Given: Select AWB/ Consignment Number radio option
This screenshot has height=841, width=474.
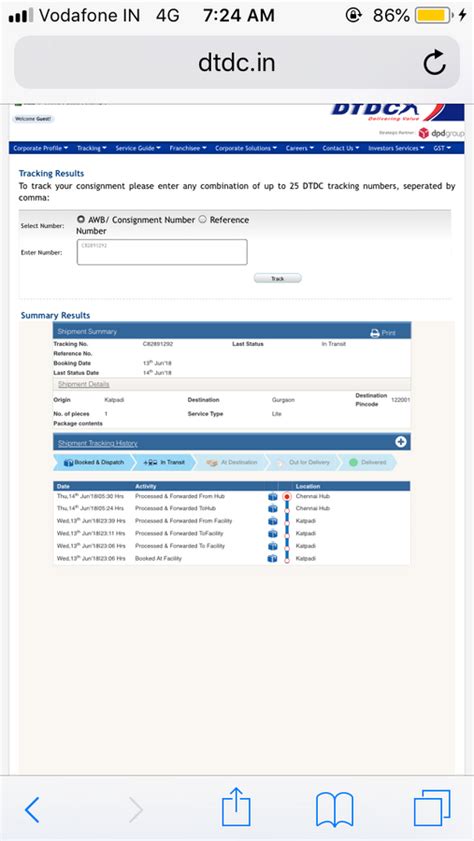Looking at the screenshot, I should (x=80, y=219).
